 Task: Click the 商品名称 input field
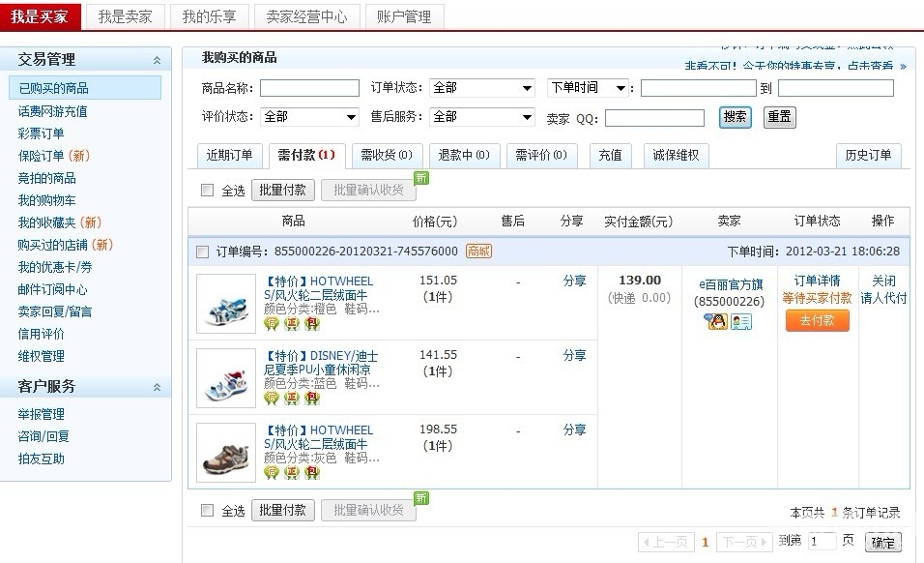tap(309, 88)
